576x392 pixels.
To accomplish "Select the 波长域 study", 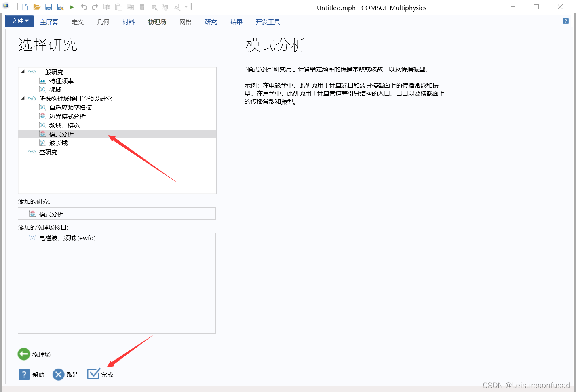I will 58,143.
